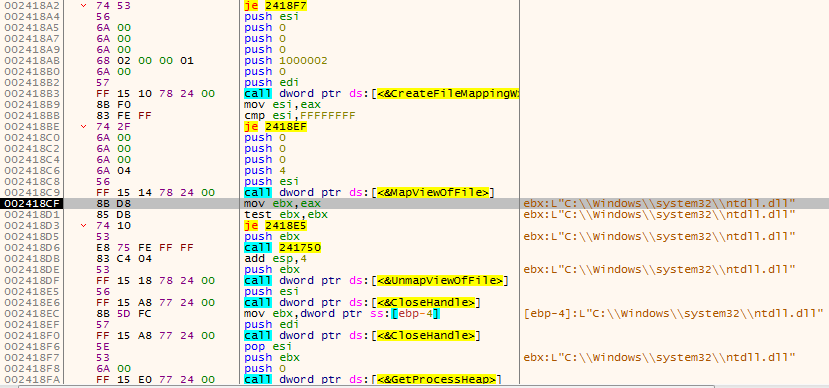This screenshot has width=829, height=388.
Task: Click opcode bytes '85 DB'
Action: tap(114, 214)
